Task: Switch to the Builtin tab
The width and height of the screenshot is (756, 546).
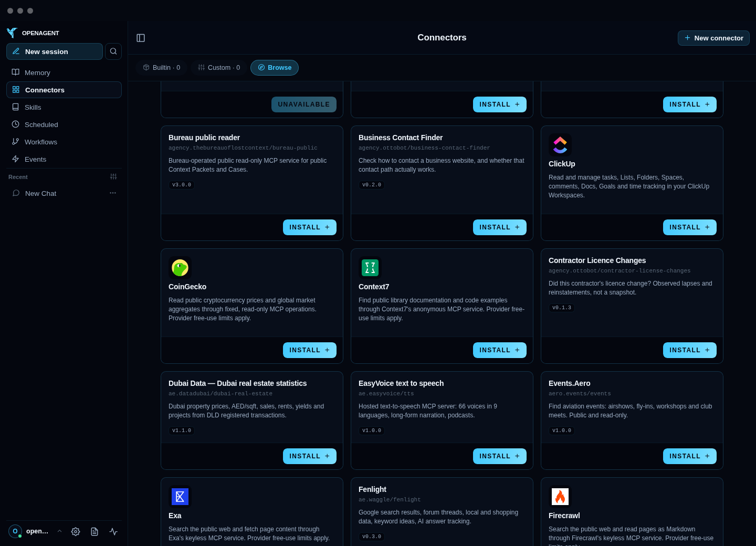Action: (x=162, y=68)
